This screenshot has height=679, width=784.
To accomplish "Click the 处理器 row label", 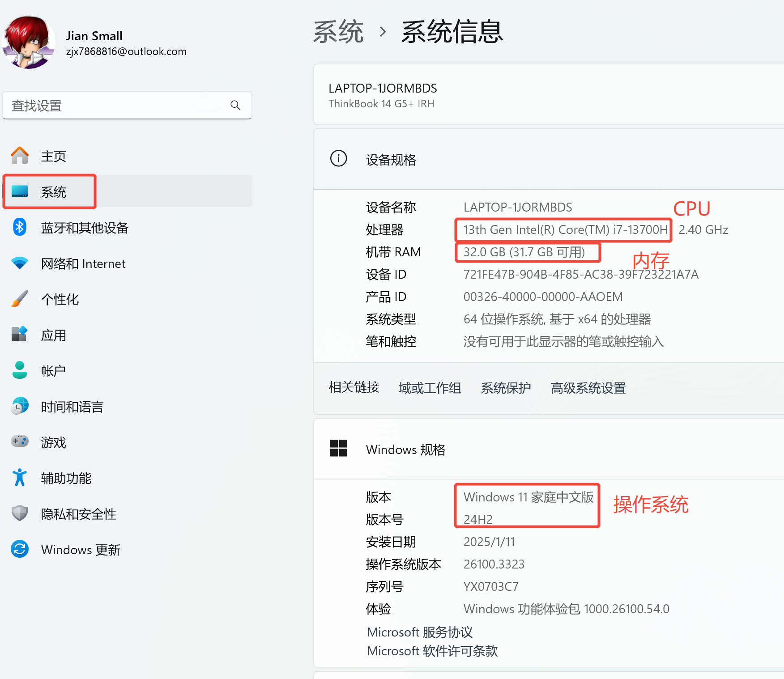I will pyautogui.click(x=384, y=229).
